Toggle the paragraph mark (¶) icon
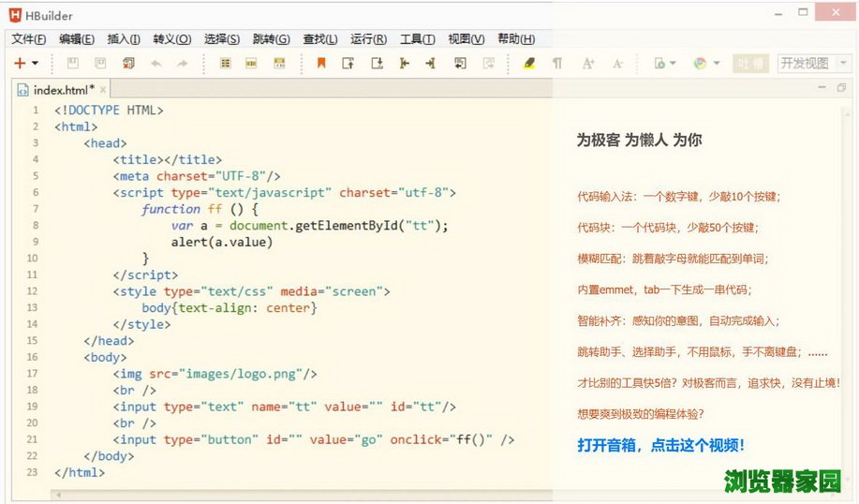The height and width of the screenshot is (504, 859). pos(557,64)
